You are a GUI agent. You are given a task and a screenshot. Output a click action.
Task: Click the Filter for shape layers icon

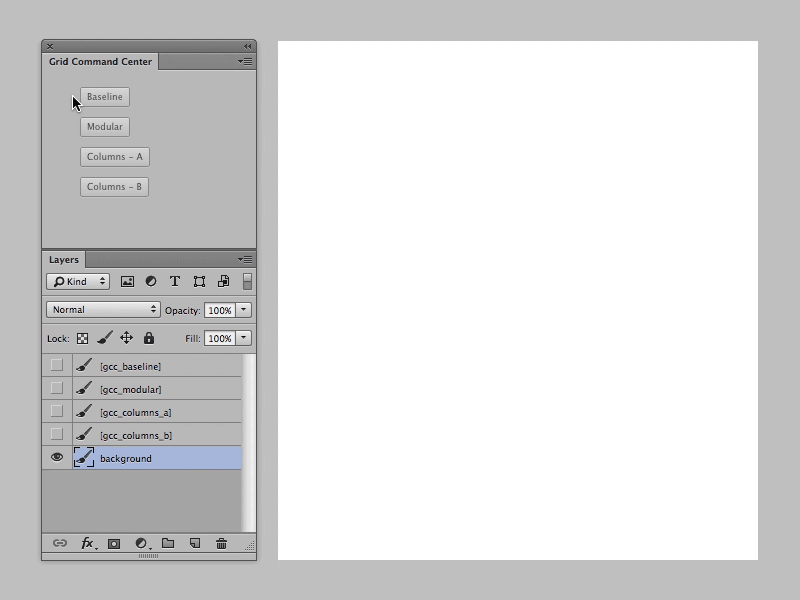pos(197,281)
